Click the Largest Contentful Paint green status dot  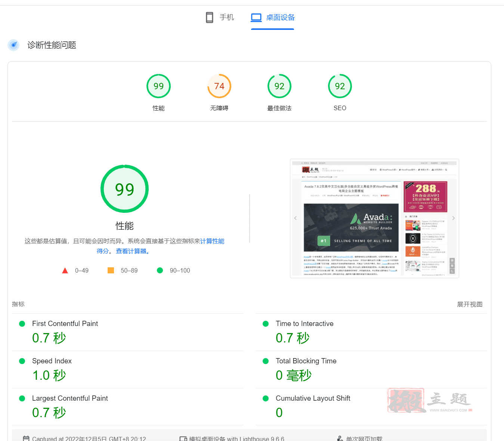(22, 398)
